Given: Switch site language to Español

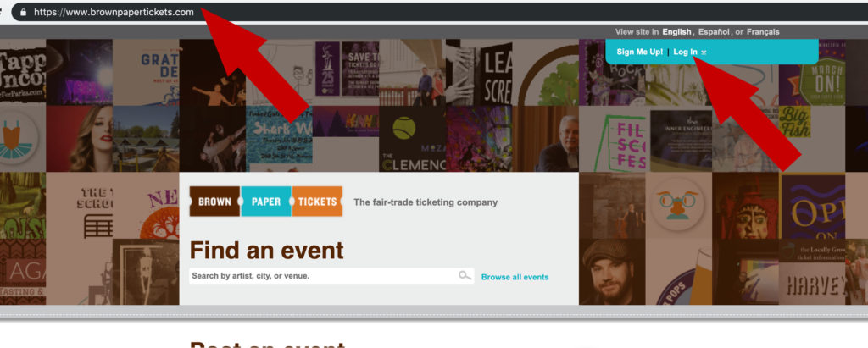Looking at the screenshot, I should click(x=714, y=32).
